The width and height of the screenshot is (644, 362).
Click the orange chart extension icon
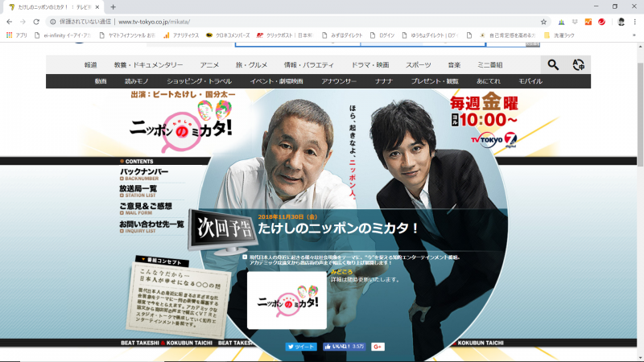point(588,22)
